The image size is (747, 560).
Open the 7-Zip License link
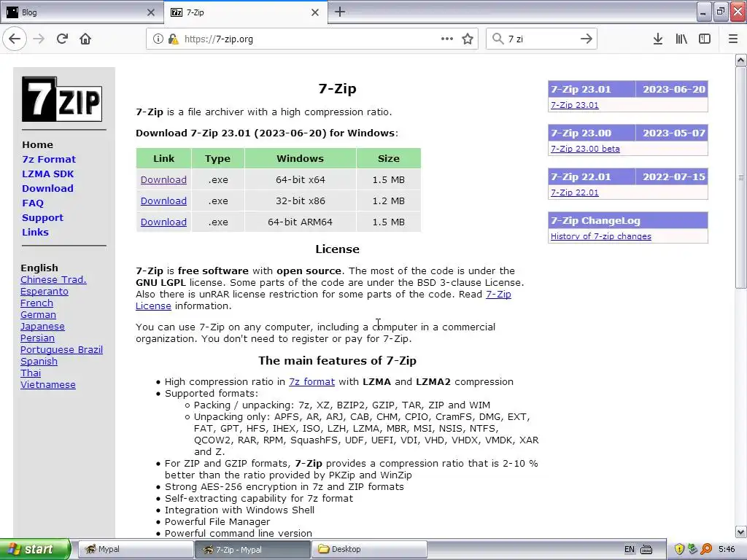498,295
